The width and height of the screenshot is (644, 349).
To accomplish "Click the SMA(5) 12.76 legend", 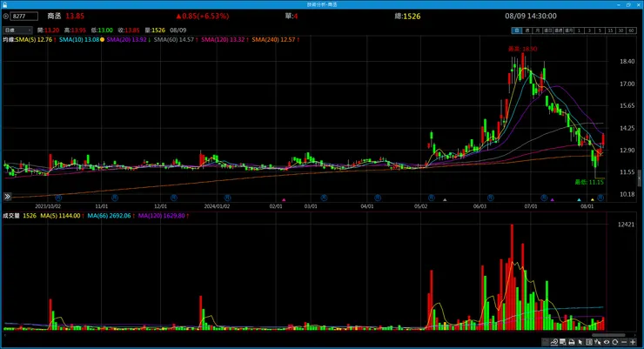I will [x=36, y=39].
